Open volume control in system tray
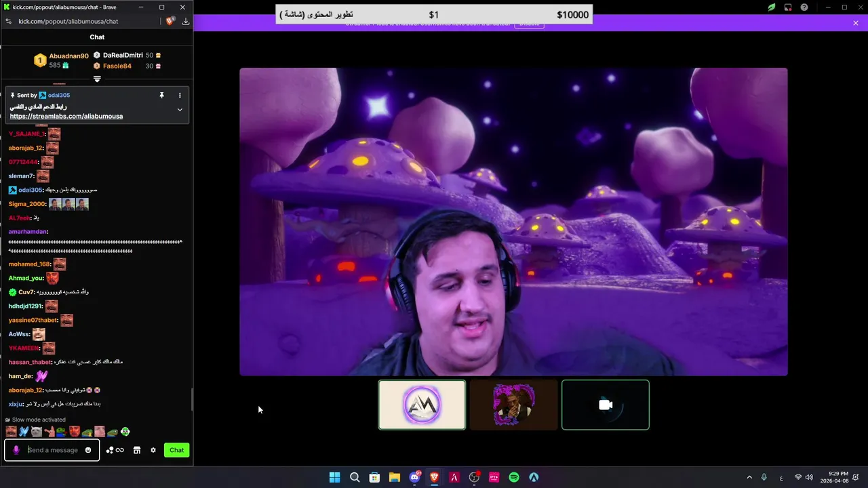Screen dimensions: 868x488 (810, 477)
